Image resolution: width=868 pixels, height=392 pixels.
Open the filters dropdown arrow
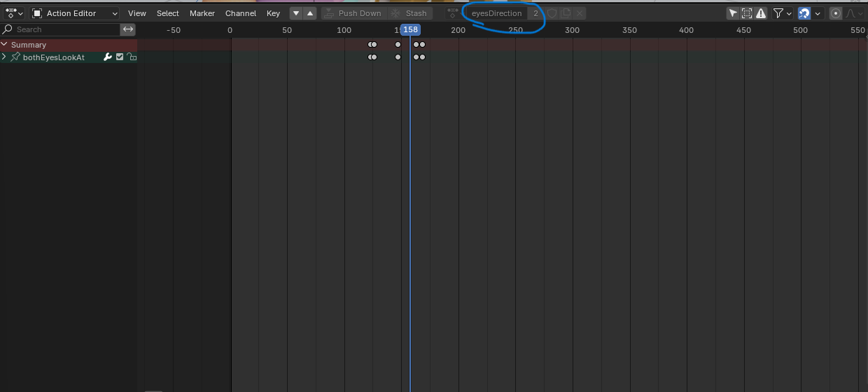pyautogui.click(x=789, y=13)
